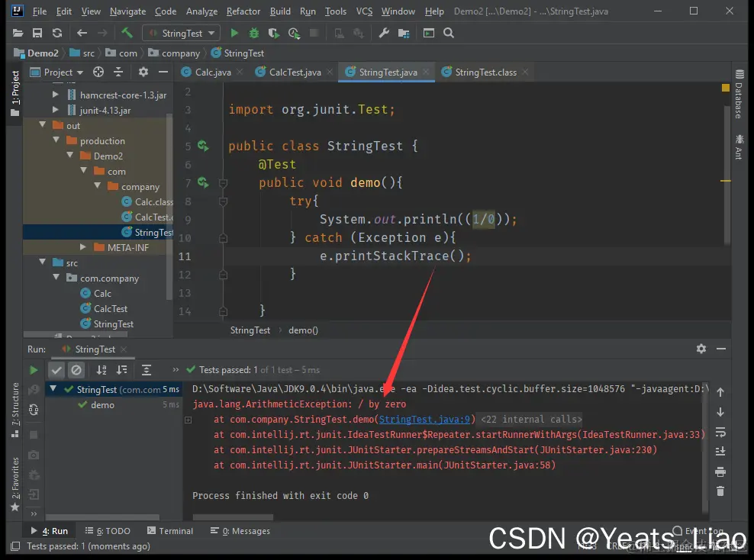Viewport: 754px width, 560px height.
Task: Toggle Sort by Duration button
Action: [122, 370]
